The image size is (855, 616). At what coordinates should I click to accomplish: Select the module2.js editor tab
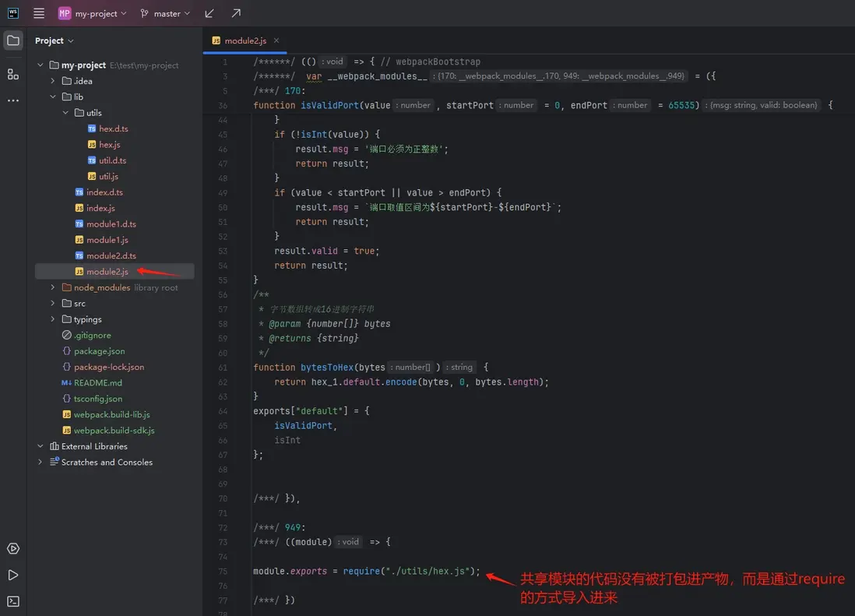pyautogui.click(x=245, y=40)
